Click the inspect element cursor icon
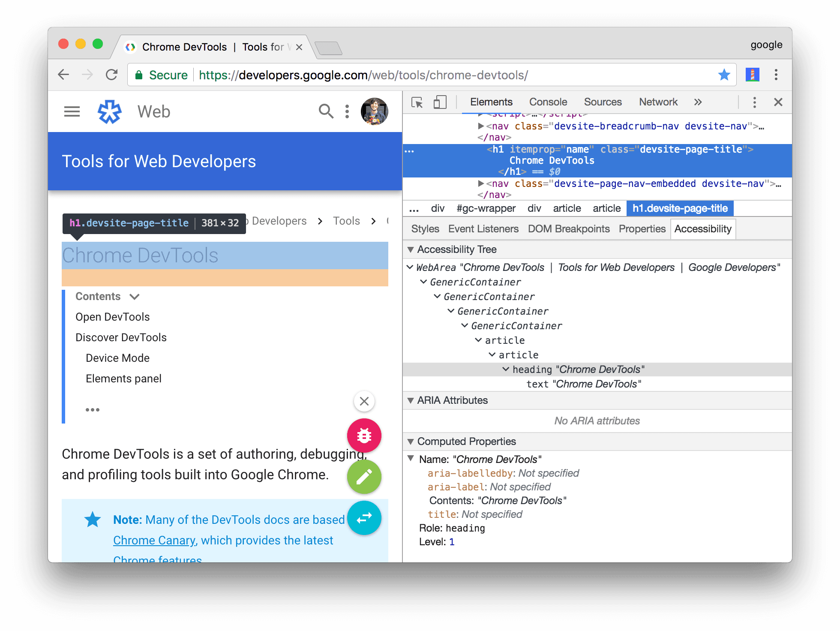The image size is (840, 631). (x=415, y=103)
